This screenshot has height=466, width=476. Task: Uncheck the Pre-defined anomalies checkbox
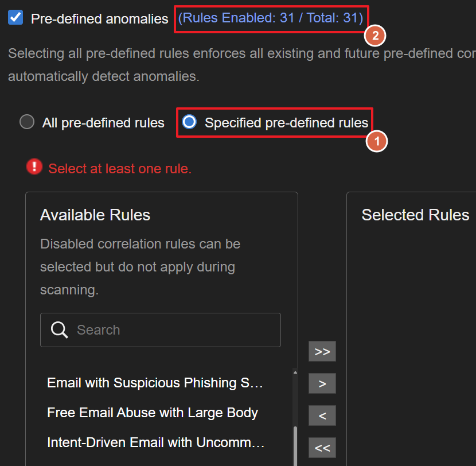pos(15,18)
